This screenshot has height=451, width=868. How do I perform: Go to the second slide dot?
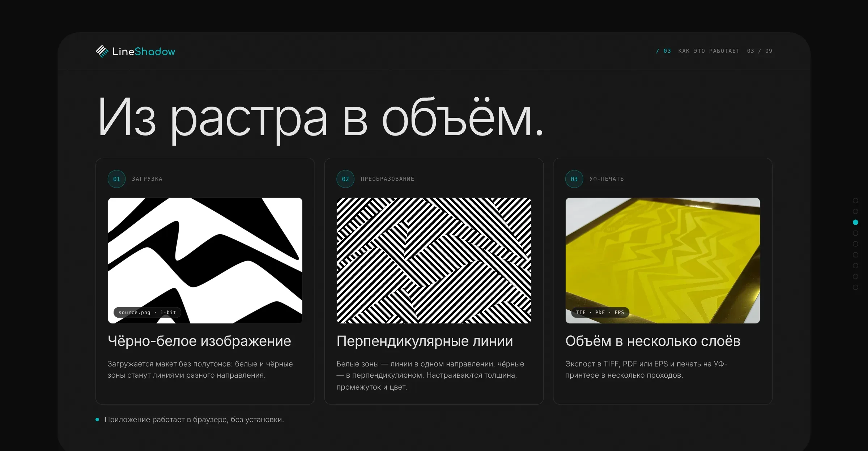click(855, 211)
